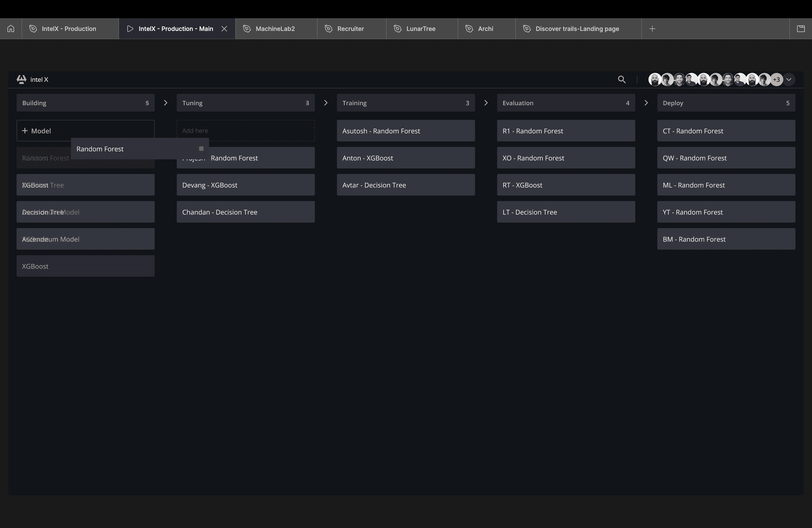The width and height of the screenshot is (812, 528).
Task: Click the first user avatar
Action: point(654,80)
